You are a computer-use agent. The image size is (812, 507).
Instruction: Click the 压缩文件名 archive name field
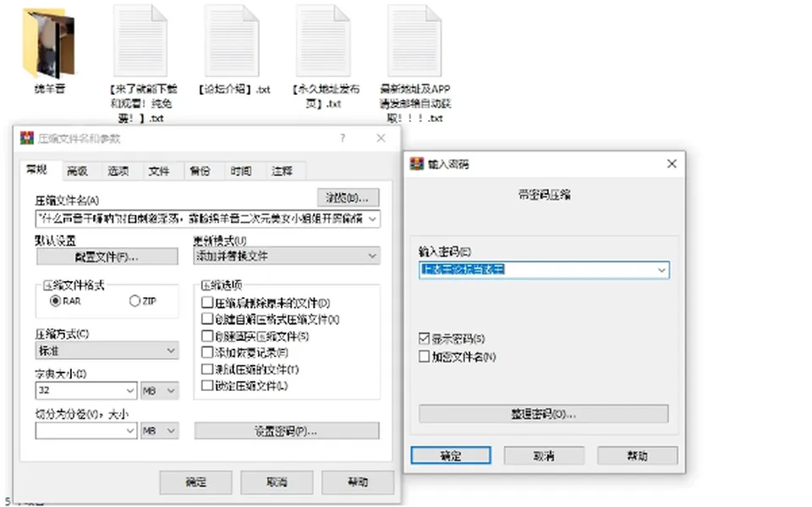click(208, 218)
